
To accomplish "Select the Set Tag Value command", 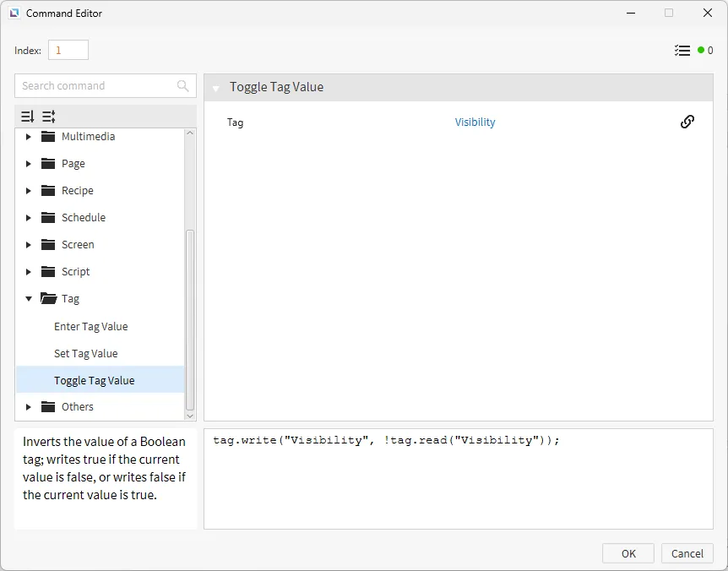I will pos(86,354).
